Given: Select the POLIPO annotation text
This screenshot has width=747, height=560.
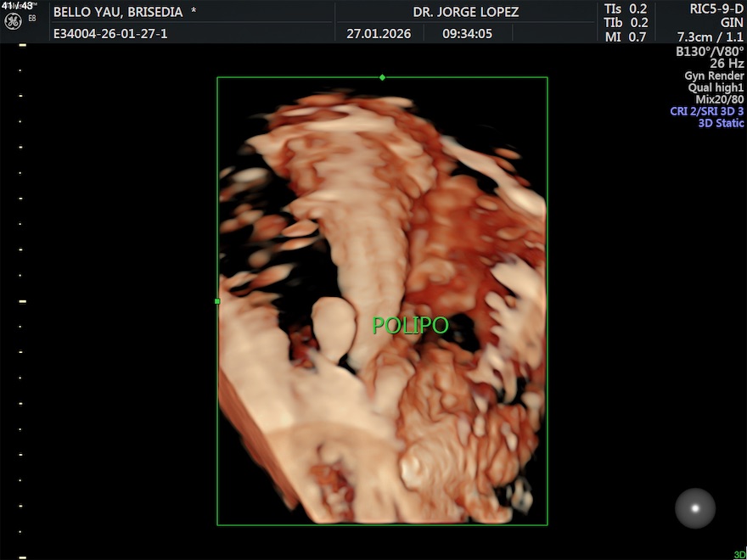Looking at the screenshot, I should pos(410,325).
